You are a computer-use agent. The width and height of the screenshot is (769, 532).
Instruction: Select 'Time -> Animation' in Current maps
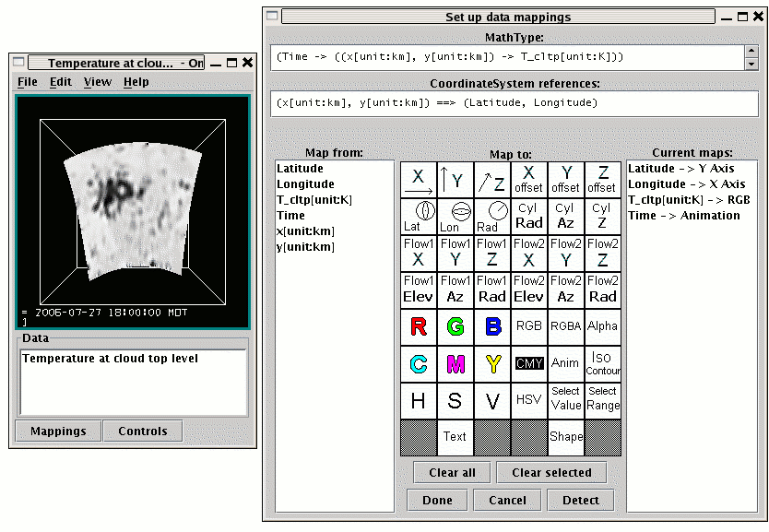(684, 216)
